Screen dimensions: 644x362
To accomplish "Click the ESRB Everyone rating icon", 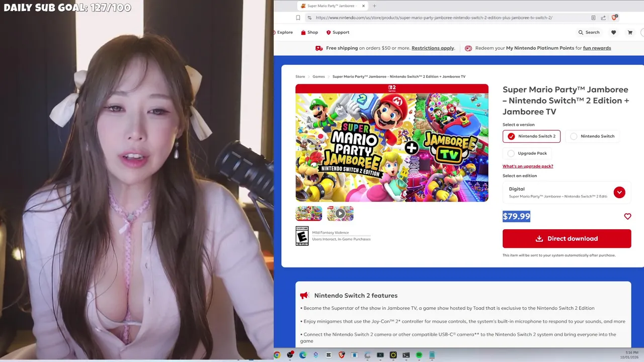I will point(302,236).
